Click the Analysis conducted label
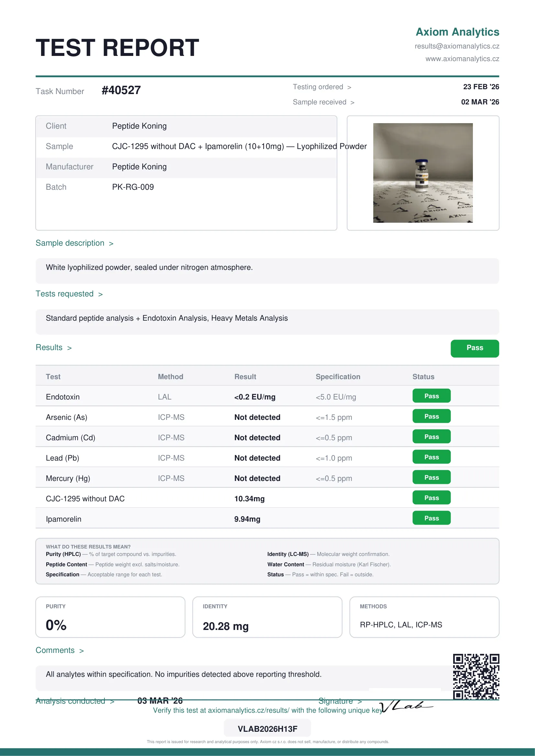 [75, 701]
